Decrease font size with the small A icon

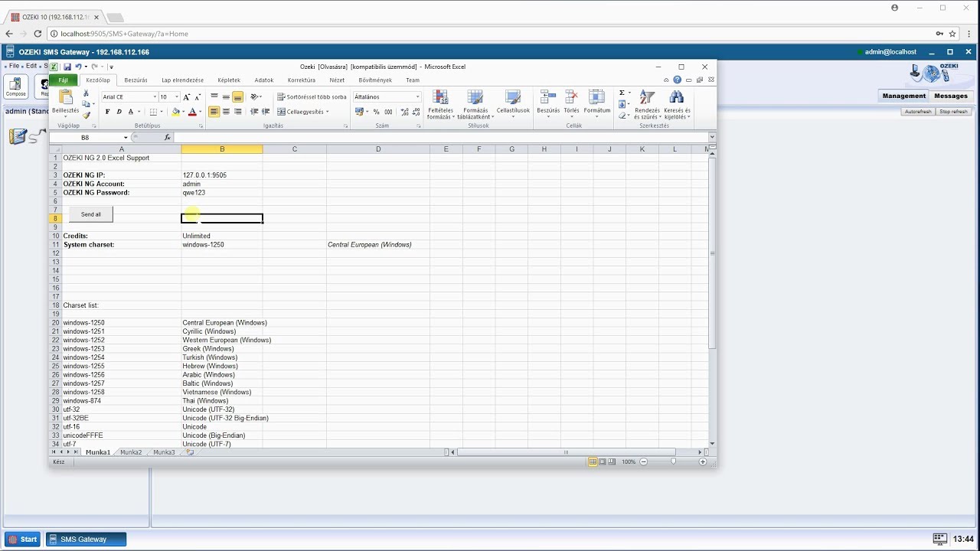[x=198, y=97]
